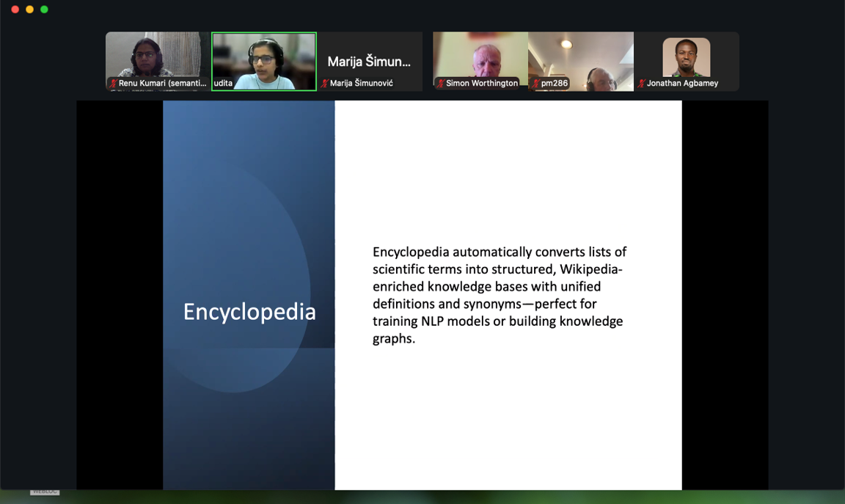The image size is (845, 504).
Task: Click muted microphone icon beside Simon Worthington
Action: [x=441, y=83]
